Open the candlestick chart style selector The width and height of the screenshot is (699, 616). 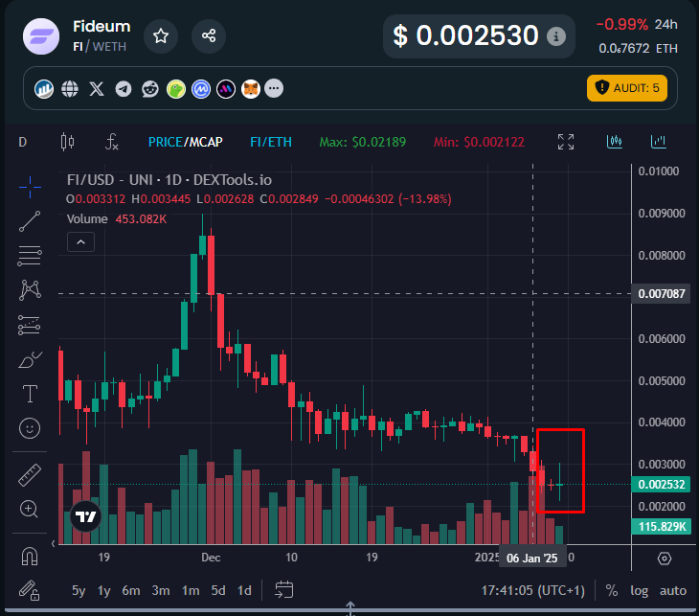[x=67, y=142]
